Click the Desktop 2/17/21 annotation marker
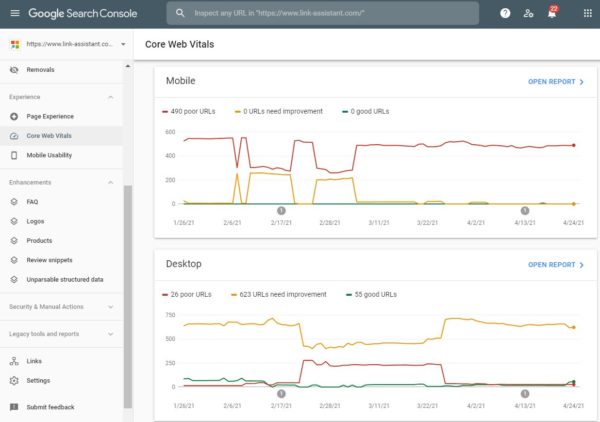Viewport: 600px width, 422px height. 281,393
